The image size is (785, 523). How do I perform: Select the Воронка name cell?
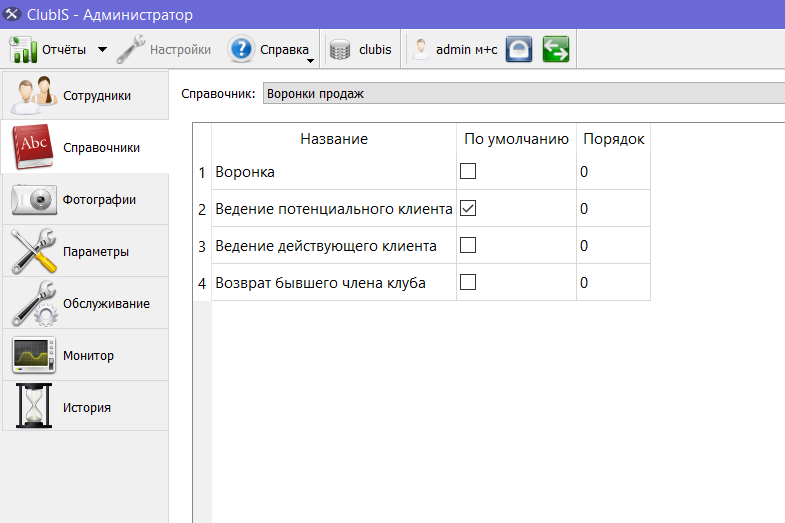(x=334, y=171)
